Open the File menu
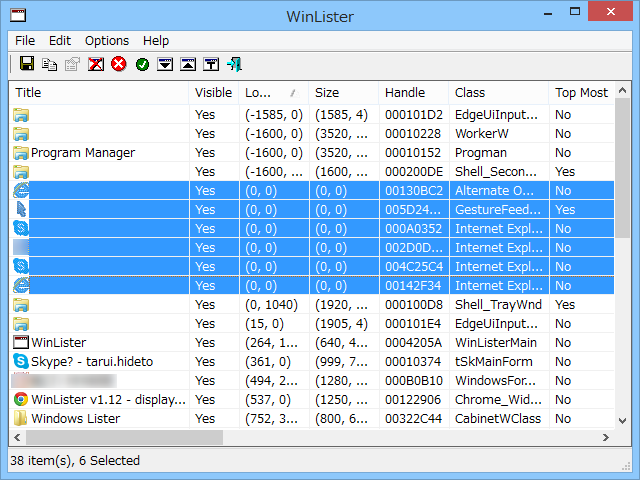Screen dimensions: 640x480 pyautogui.click(x=25, y=41)
